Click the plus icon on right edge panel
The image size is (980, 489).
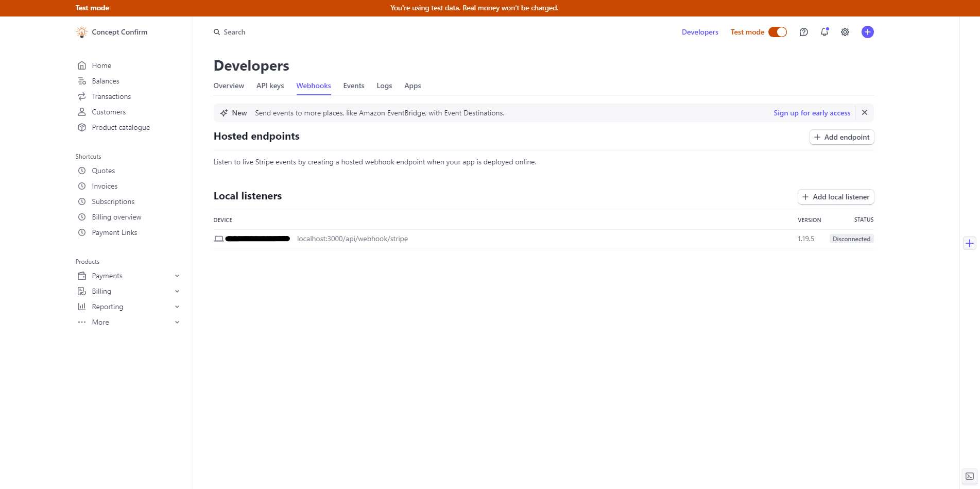pos(969,243)
